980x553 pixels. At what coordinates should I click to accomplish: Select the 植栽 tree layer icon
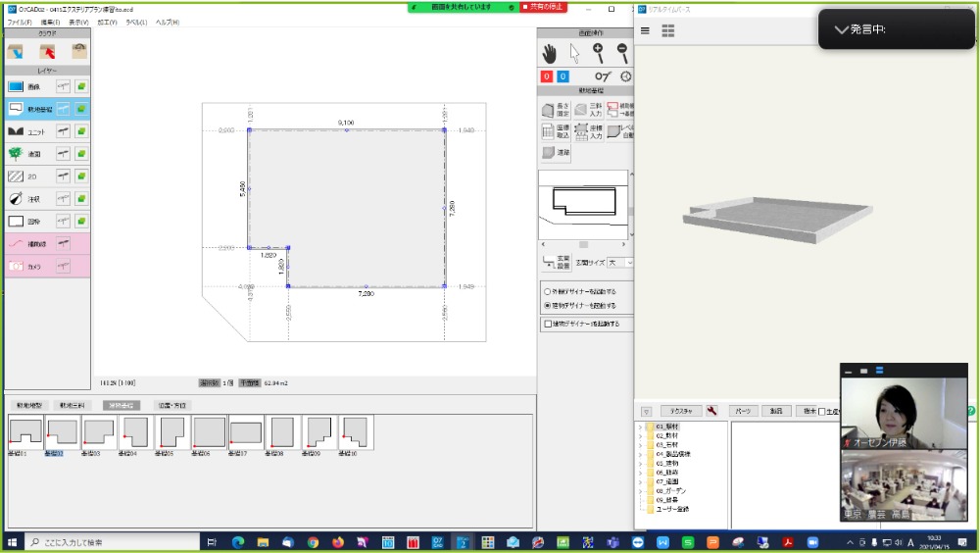coord(16,153)
